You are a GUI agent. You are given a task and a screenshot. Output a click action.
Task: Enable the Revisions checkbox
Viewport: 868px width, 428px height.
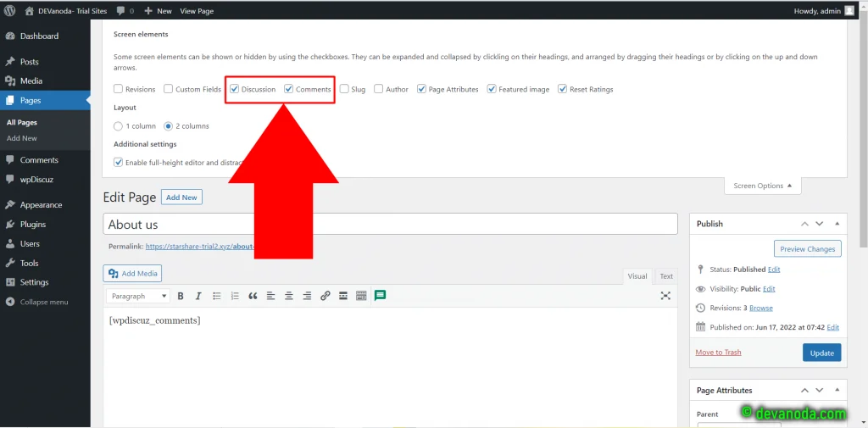tap(118, 89)
